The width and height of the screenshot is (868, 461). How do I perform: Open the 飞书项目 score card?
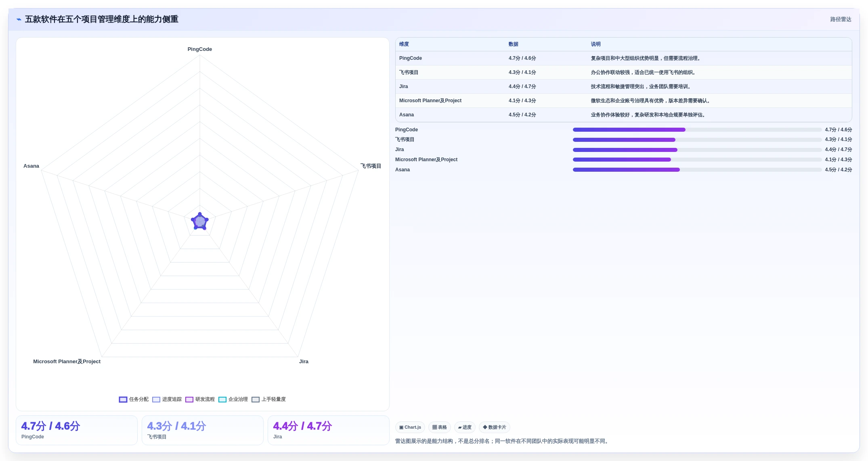pos(203,430)
